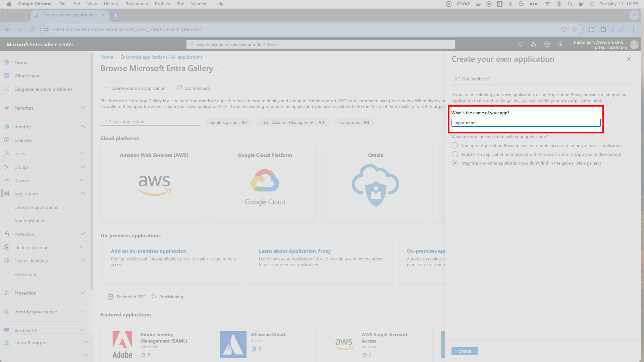Image resolution: width=644 pixels, height=362 pixels.
Task: Reload the page with refresh icon
Action: pos(32,29)
